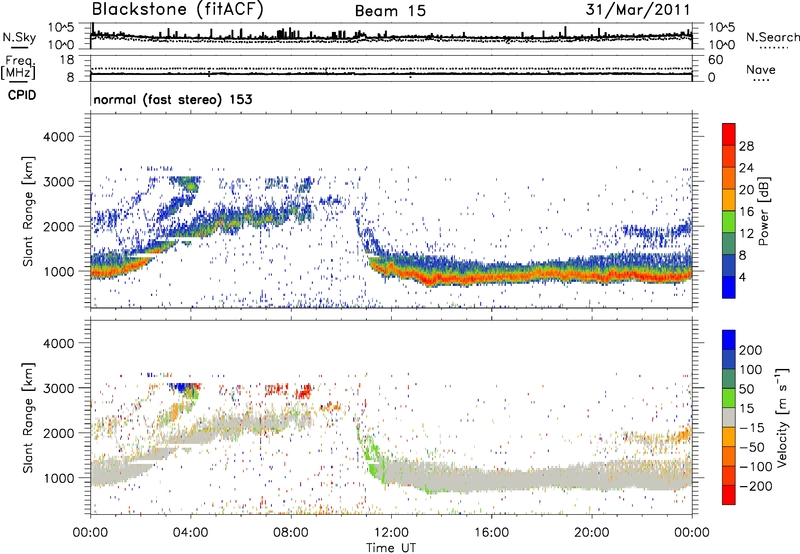Click the "16:00" time tick label
The image size is (800, 554).
491,533
